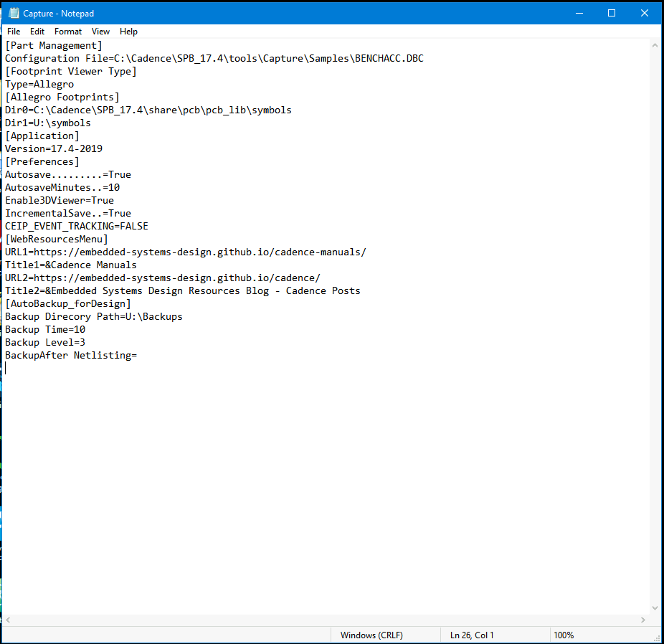
Task: Click the 100% zoom status entry
Action: tap(563, 635)
